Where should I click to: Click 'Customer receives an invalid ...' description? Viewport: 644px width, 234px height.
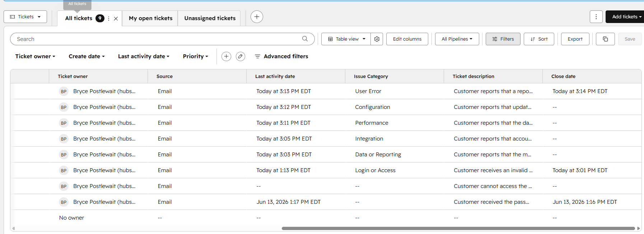point(493,170)
